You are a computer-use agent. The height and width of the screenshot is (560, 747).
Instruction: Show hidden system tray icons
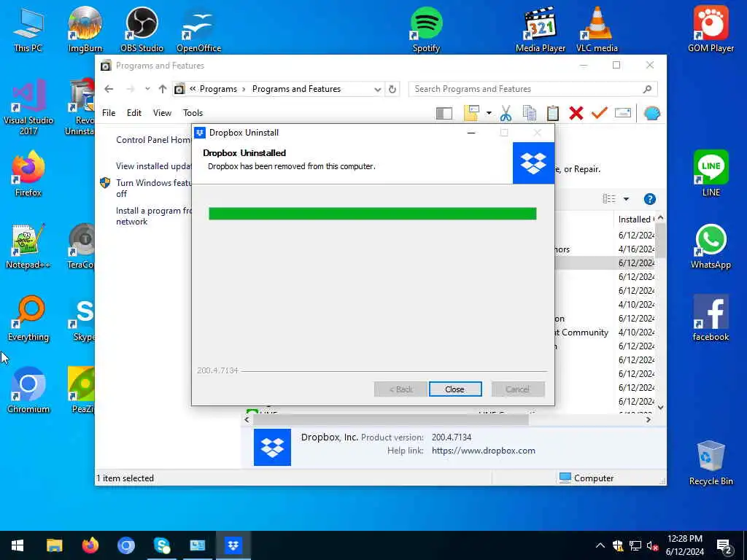pos(600,545)
